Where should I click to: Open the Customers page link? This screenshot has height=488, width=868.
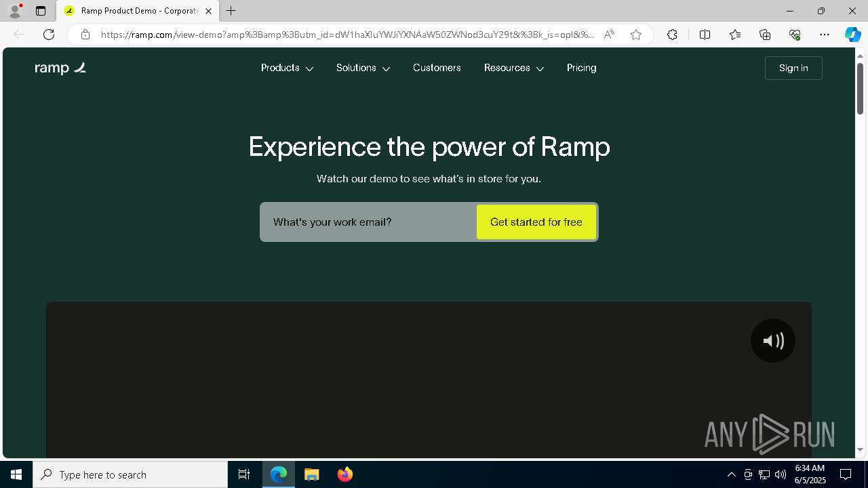pos(437,68)
